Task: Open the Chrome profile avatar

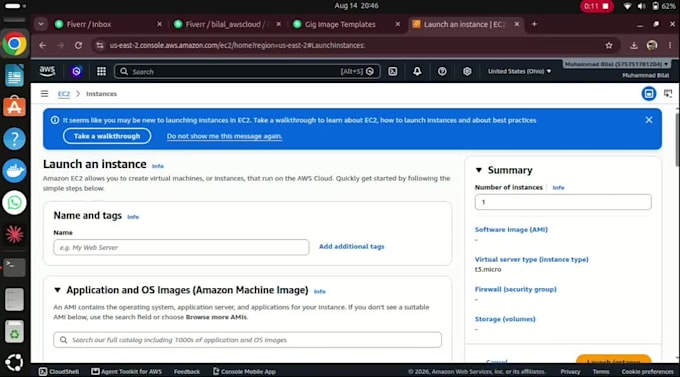Action: pos(652,45)
